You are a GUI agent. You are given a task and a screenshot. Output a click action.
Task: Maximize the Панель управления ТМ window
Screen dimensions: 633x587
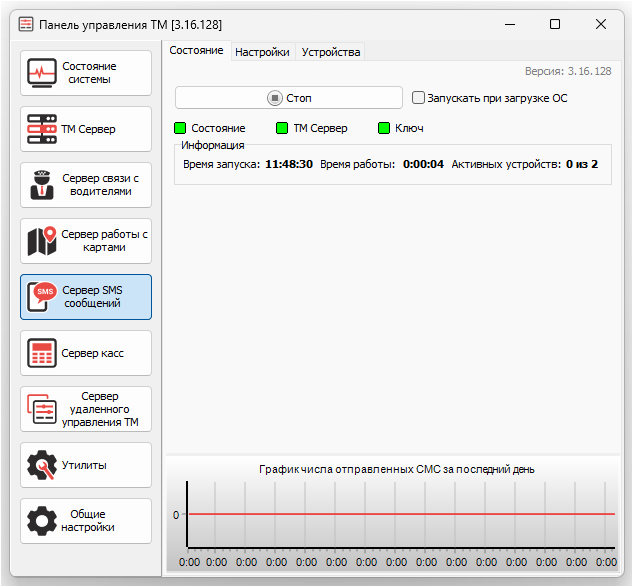[x=555, y=24]
